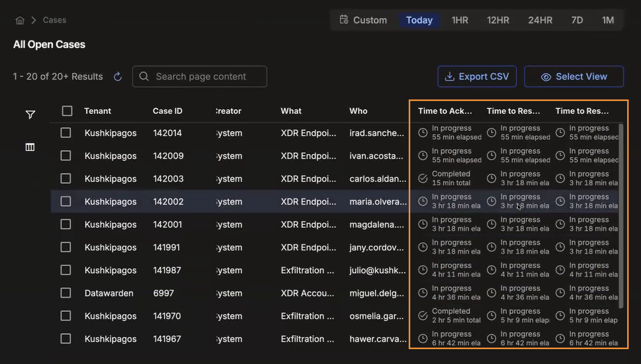The height and width of the screenshot is (364, 641).
Task: Click user maria.olvera... in Who column
Action: point(378,201)
